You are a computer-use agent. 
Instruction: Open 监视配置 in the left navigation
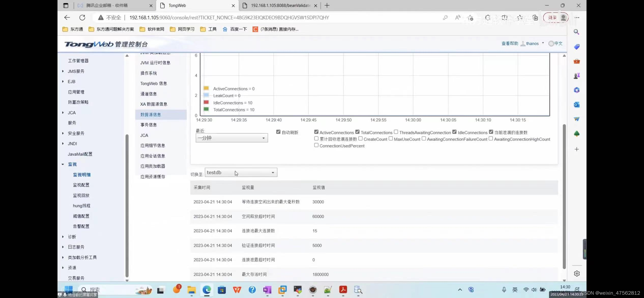[81, 185]
